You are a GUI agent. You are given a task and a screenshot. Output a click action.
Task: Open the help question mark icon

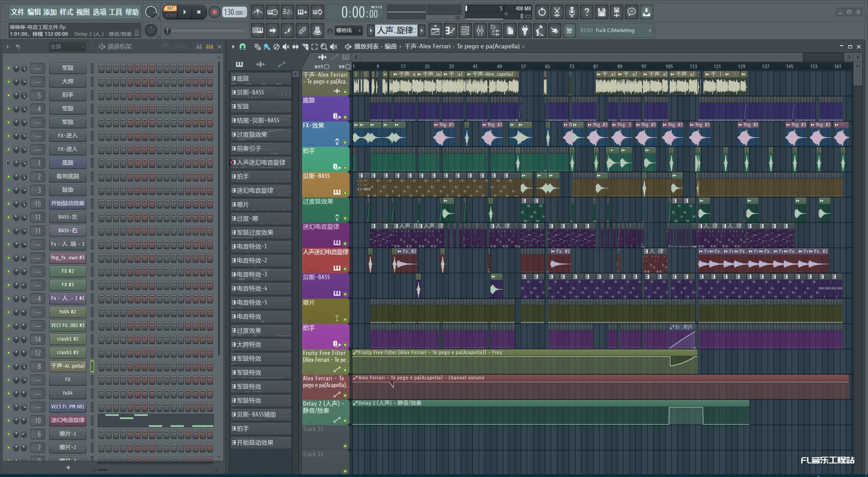pyautogui.click(x=587, y=12)
